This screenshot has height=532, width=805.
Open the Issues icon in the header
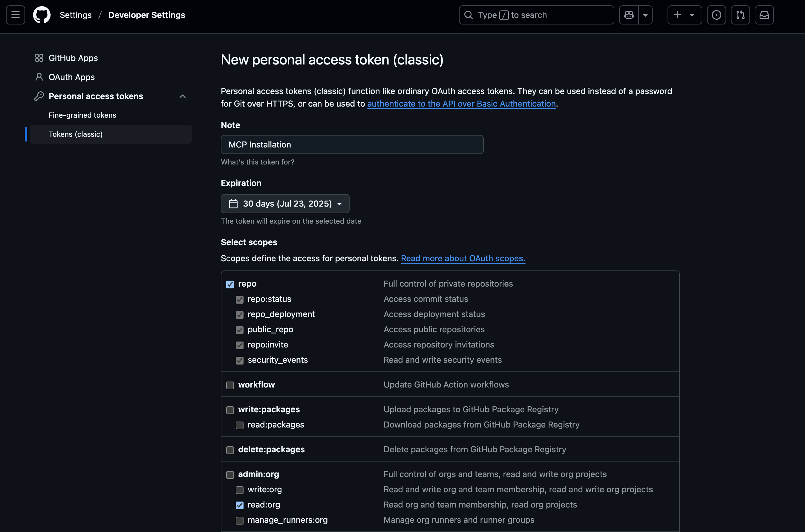(716, 15)
